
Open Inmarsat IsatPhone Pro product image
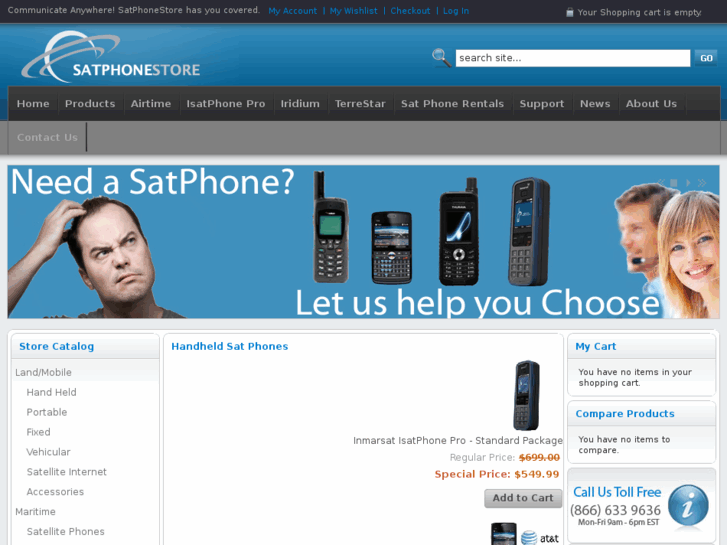(x=526, y=395)
